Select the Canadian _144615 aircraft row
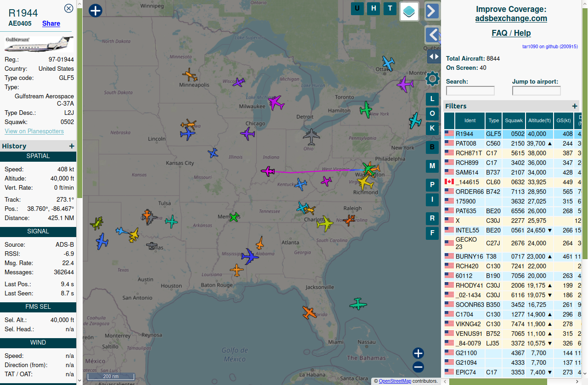The height and width of the screenshot is (385, 588). click(513, 182)
